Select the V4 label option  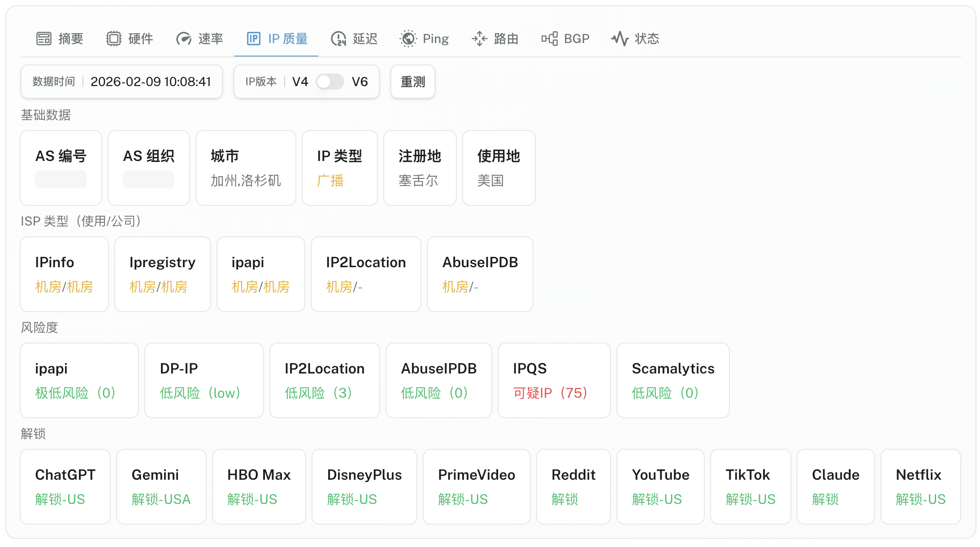[x=300, y=82]
